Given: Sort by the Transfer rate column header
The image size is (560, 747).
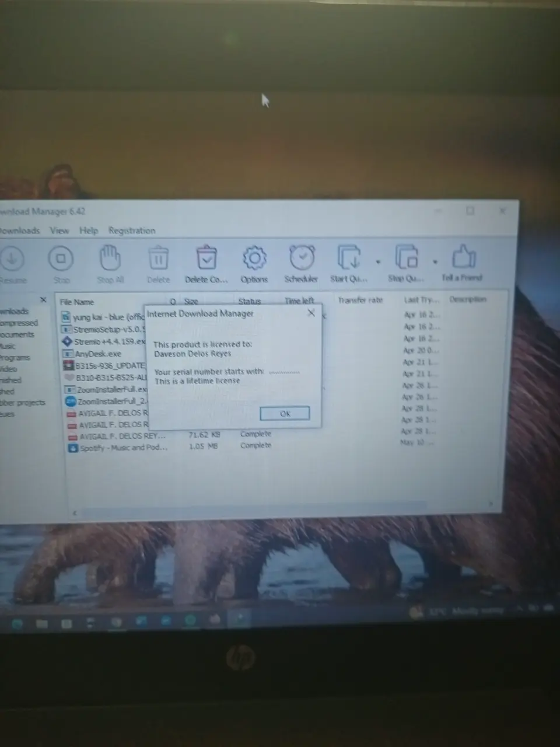Looking at the screenshot, I should click(360, 300).
